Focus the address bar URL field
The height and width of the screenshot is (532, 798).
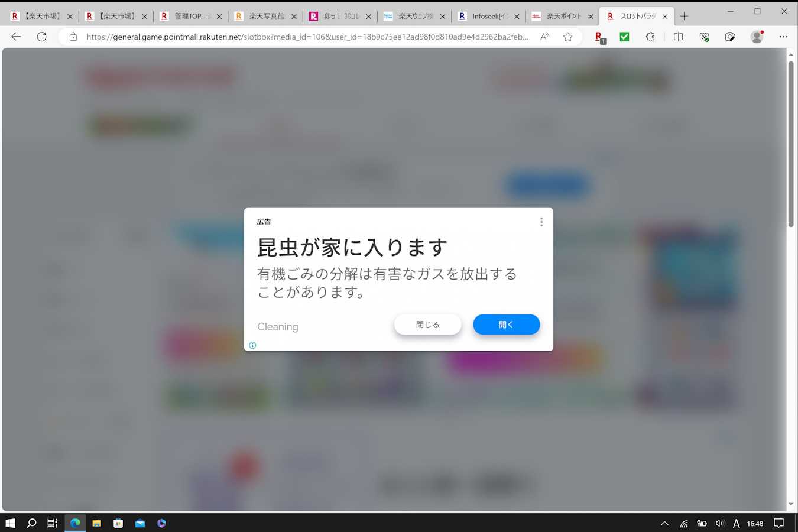(x=307, y=37)
